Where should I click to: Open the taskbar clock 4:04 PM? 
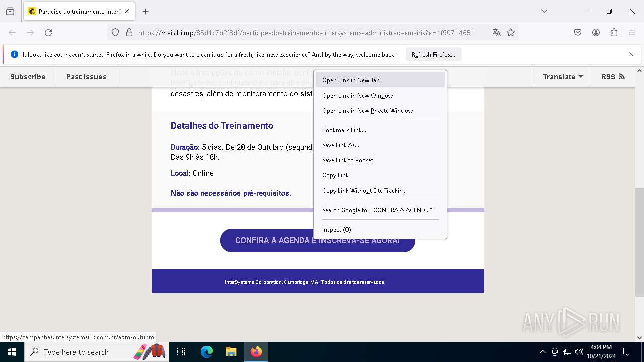click(x=601, y=352)
